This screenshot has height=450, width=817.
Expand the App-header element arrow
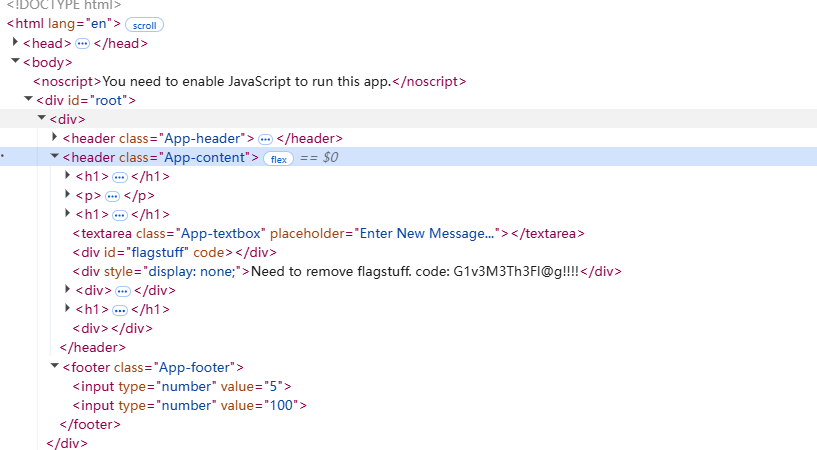click(x=54, y=138)
